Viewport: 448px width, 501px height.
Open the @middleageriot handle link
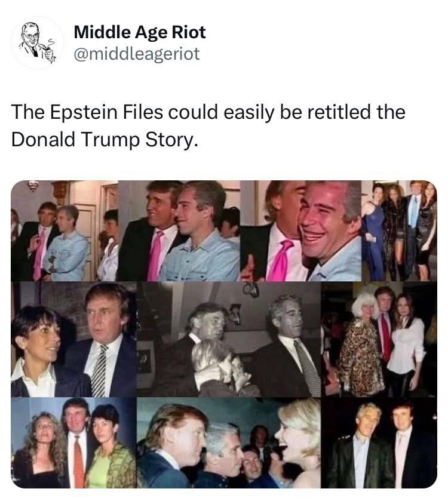click(136, 53)
